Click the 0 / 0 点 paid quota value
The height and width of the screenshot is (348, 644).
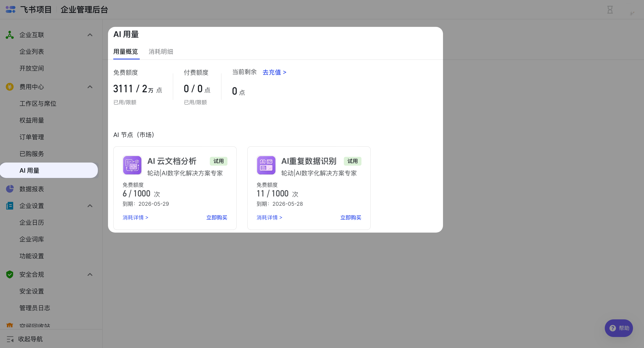[197, 89]
